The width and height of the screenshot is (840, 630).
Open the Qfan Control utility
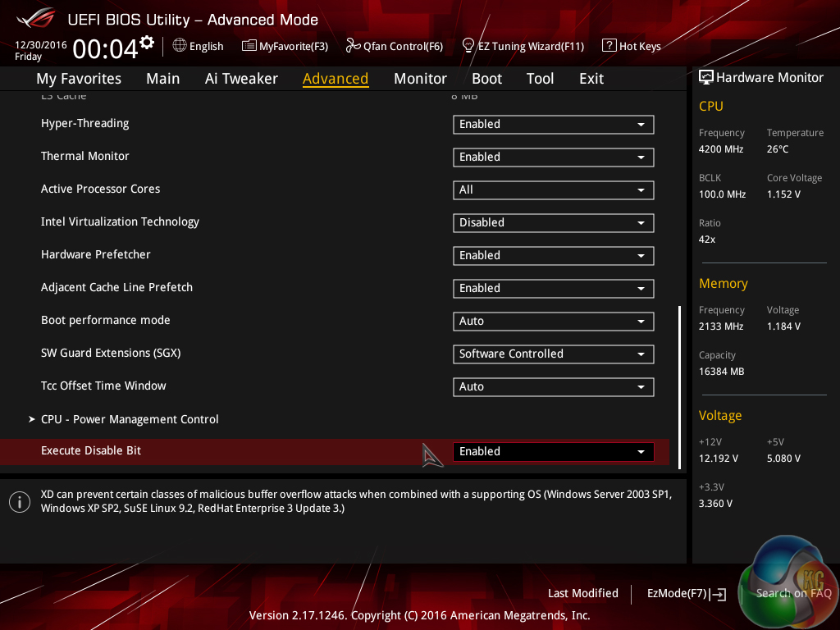pyautogui.click(x=395, y=46)
